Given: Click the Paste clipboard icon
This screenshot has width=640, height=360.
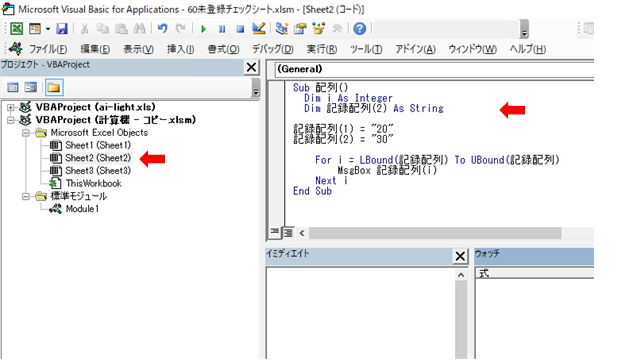Looking at the screenshot, I should pyautogui.click(x=121, y=29).
